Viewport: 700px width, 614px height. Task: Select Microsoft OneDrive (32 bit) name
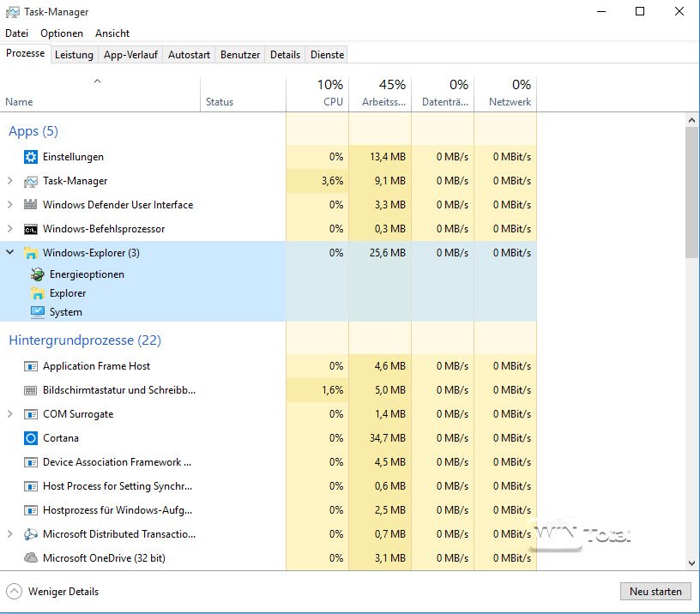(x=104, y=558)
